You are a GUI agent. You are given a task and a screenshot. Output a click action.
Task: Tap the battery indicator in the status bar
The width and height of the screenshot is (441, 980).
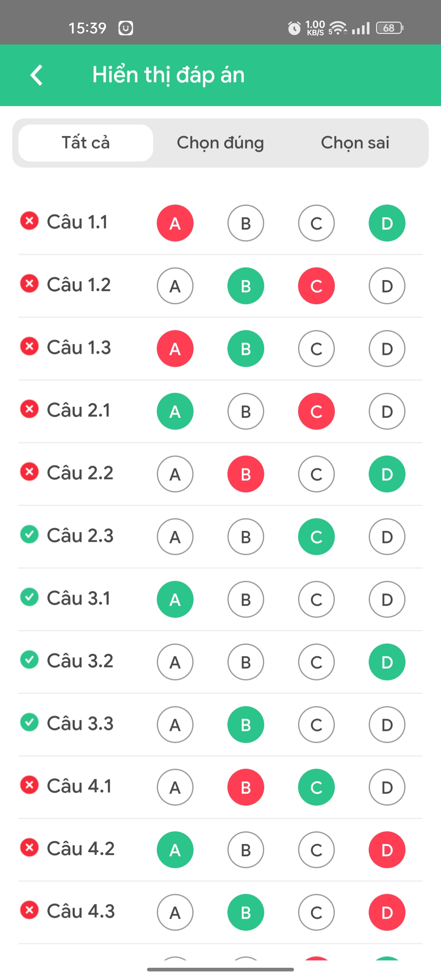[x=390, y=28]
